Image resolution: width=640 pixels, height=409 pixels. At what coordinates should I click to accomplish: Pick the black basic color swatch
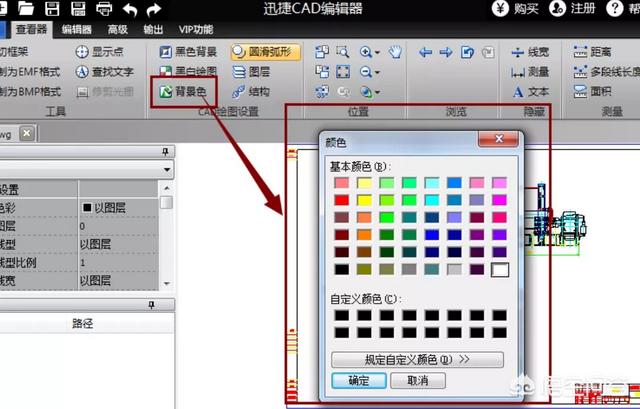pyautogui.click(x=342, y=269)
